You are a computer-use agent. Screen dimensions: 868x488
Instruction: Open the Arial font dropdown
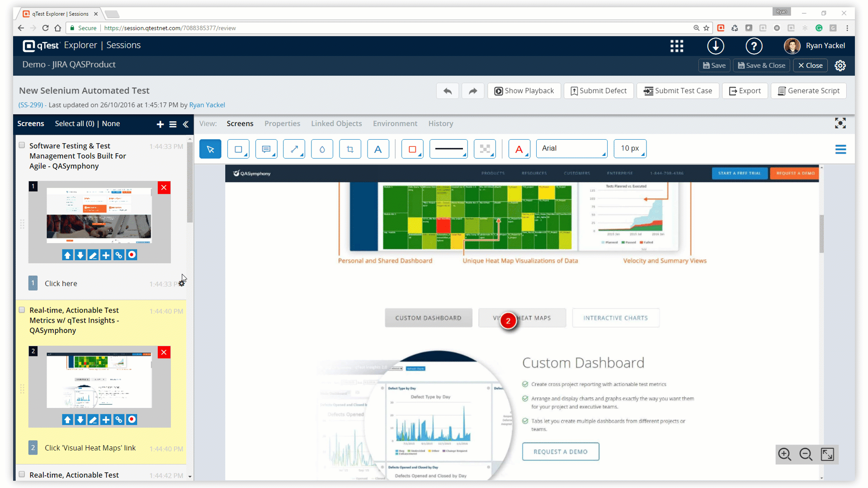571,149
